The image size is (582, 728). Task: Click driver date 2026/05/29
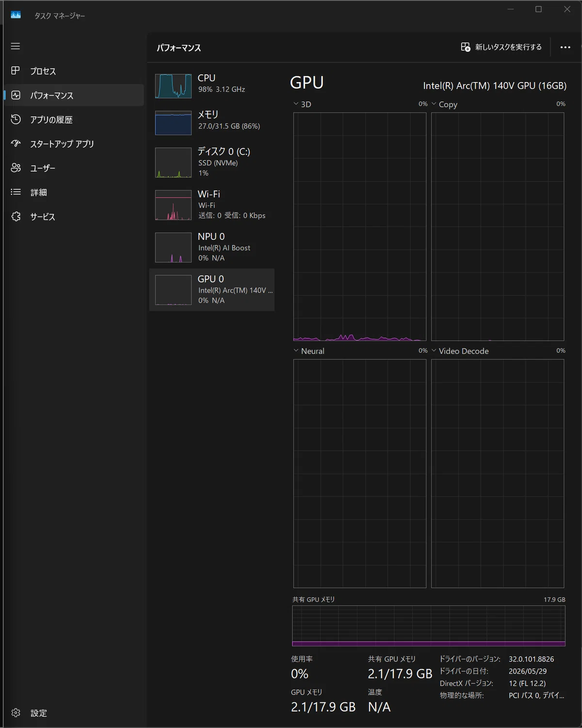pyautogui.click(x=528, y=671)
